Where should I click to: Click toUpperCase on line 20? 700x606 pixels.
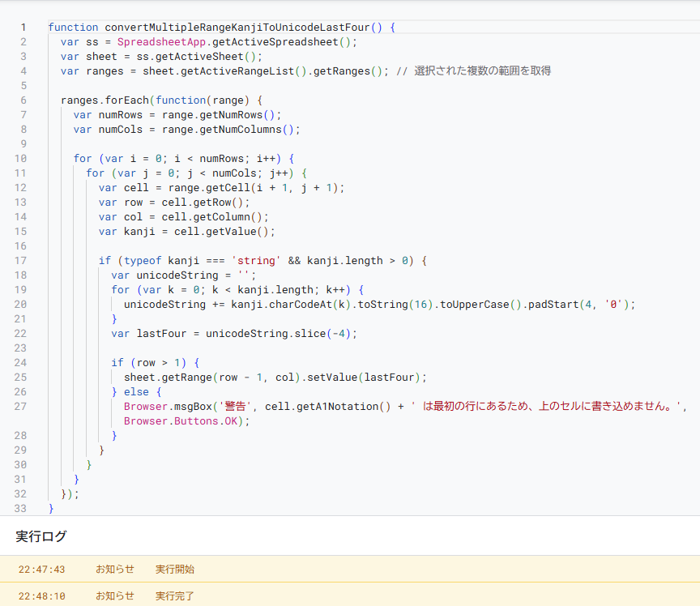(474, 304)
